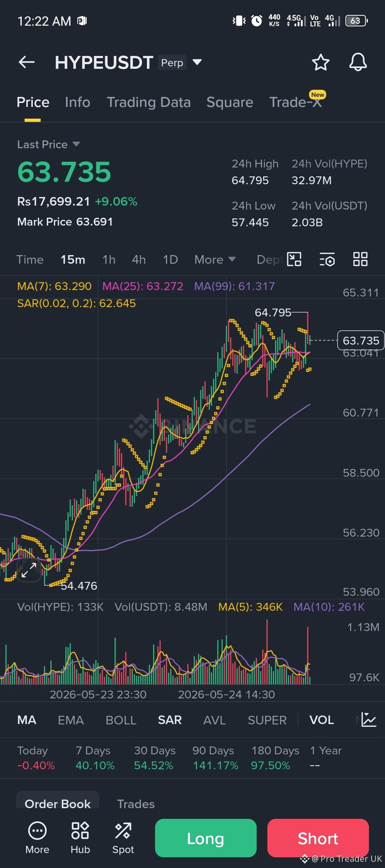Tap the MA(99): 61.317 legend

(x=235, y=286)
